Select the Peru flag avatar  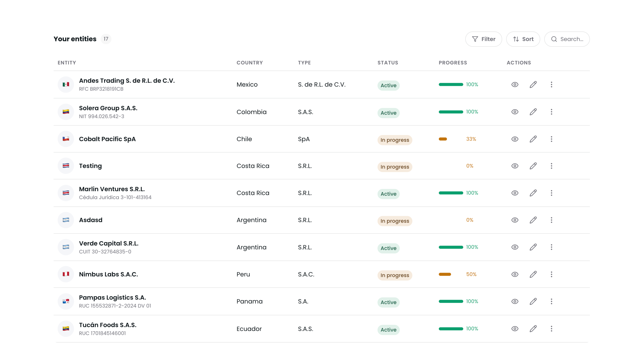pos(66,274)
